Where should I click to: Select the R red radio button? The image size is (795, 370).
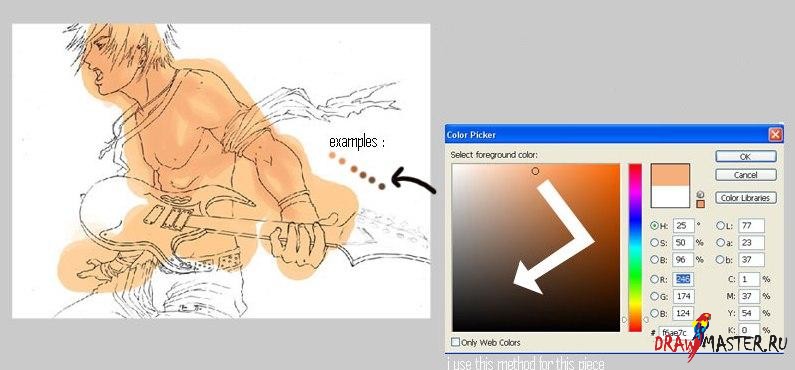click(x=655, y=279)
